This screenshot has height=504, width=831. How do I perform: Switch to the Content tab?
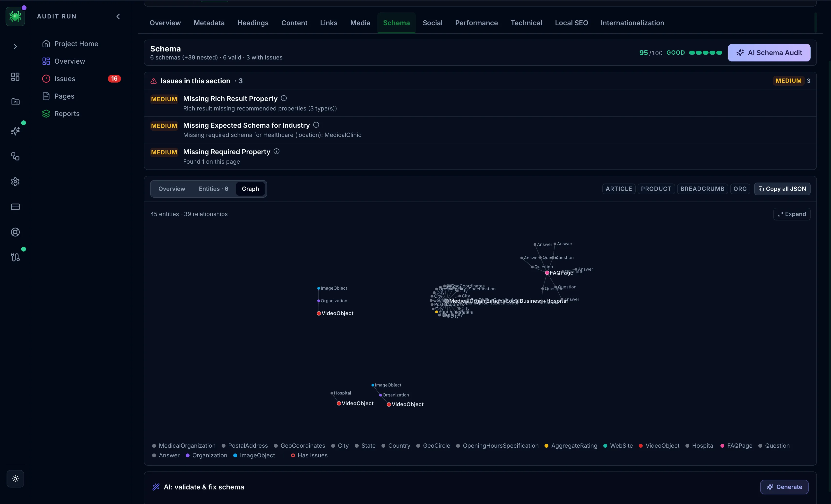click(x=294, y=23)
